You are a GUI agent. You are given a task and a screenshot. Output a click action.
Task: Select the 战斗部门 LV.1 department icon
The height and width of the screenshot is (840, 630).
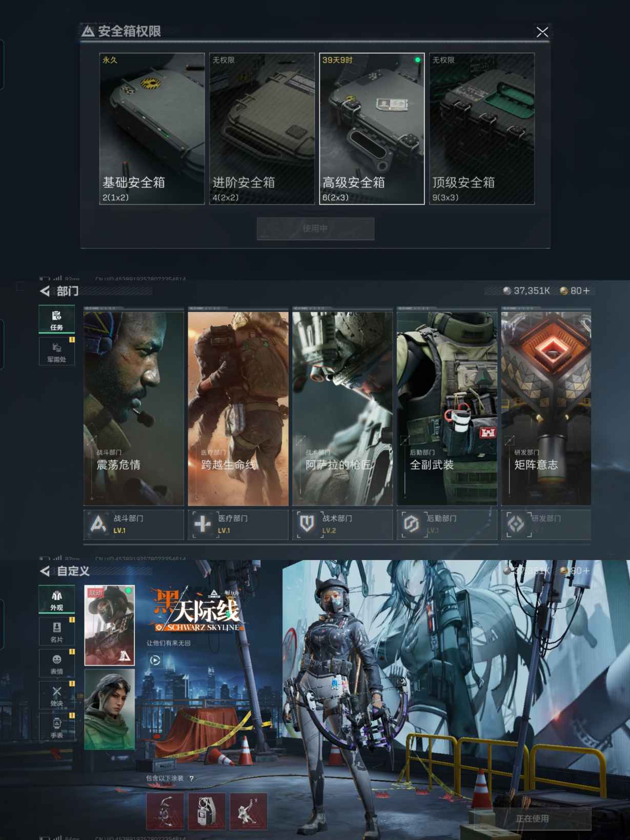click(98, 524)
